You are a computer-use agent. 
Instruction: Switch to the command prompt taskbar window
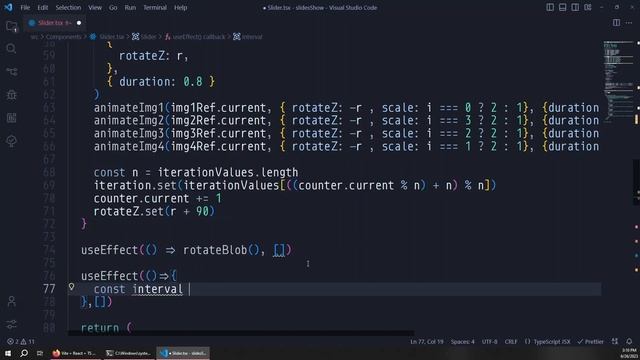tap(128, 353)
